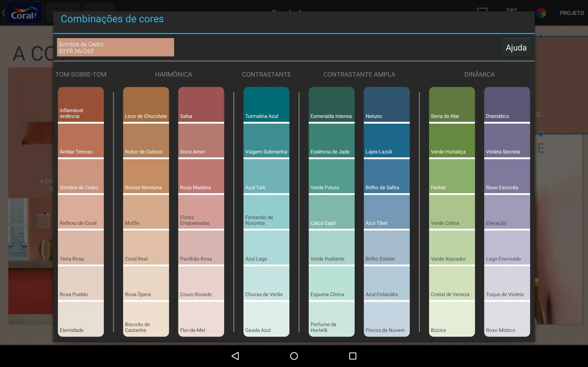Select the Dramático purple swatch
The width and height of the screenshot is (588, 367).
507,104
